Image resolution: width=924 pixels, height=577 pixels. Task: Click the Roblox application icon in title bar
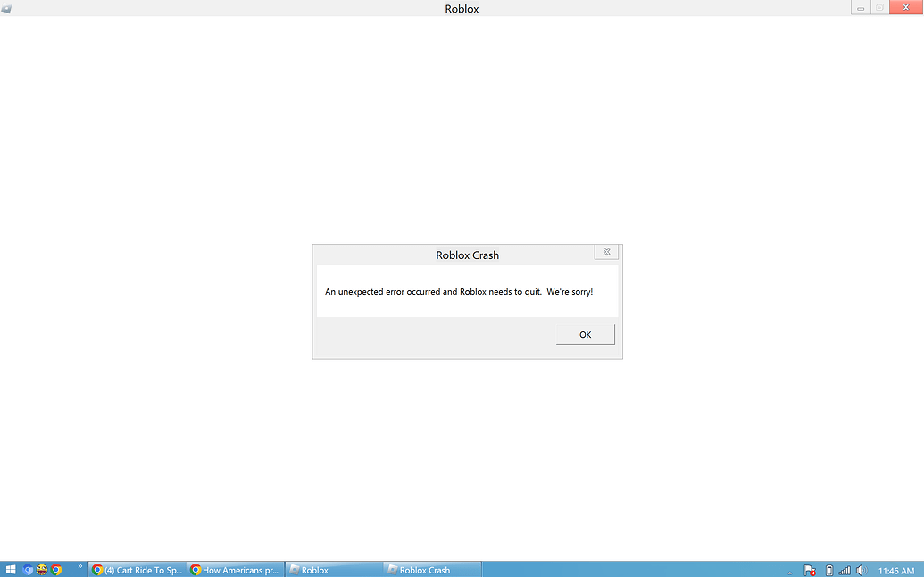[7, 7]
